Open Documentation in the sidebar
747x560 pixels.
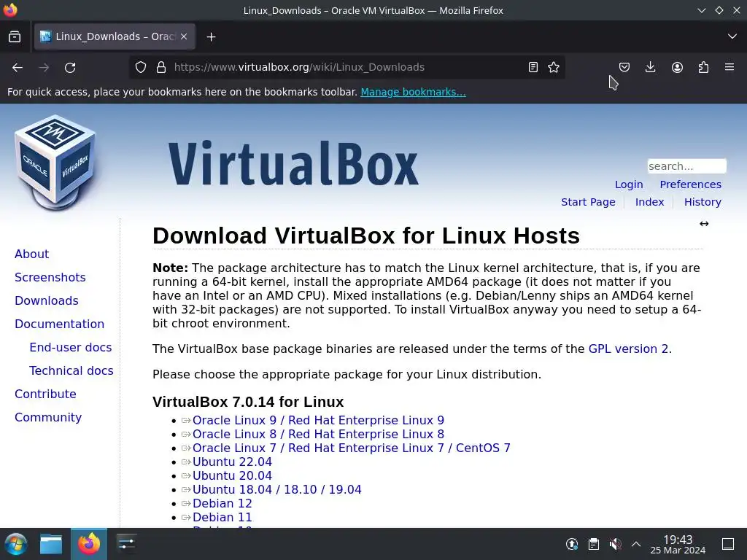[60, 324]
